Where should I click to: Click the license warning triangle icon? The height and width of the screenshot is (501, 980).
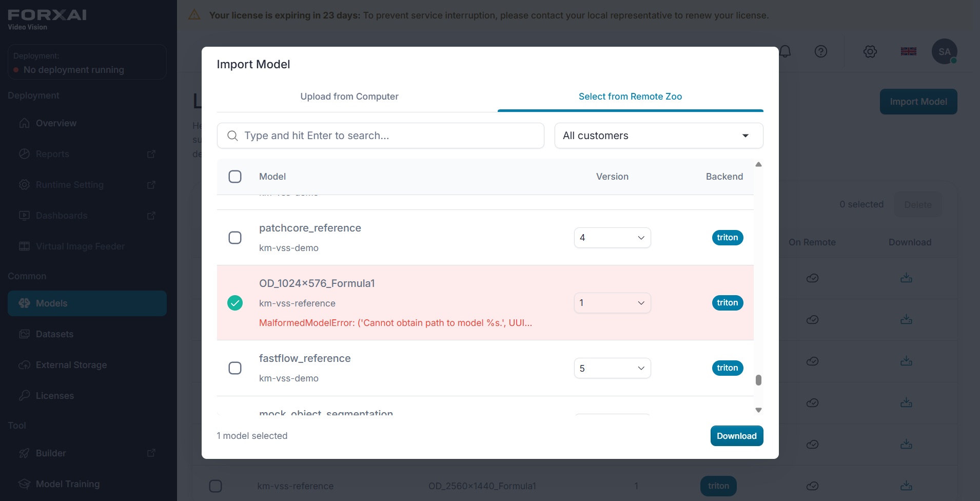[x=194, y=15]
